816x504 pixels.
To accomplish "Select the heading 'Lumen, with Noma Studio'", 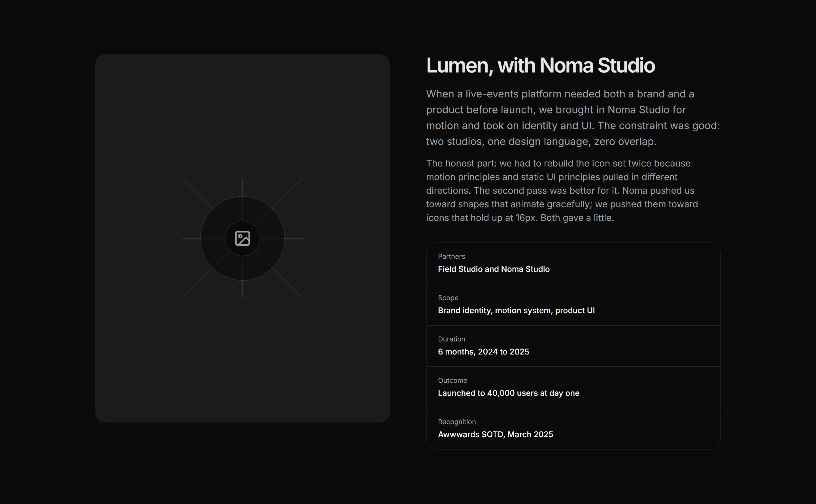I will click(541, 65).
